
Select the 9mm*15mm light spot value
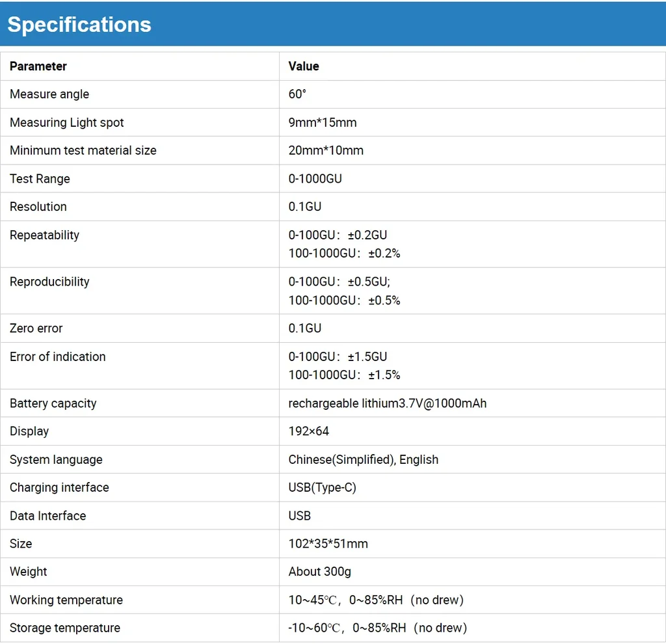pos(323,122)
